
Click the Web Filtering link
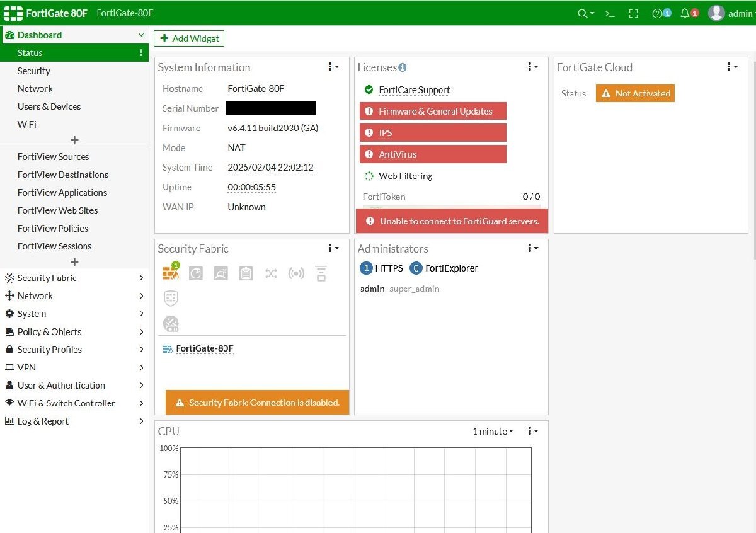(x=405, y=176)
